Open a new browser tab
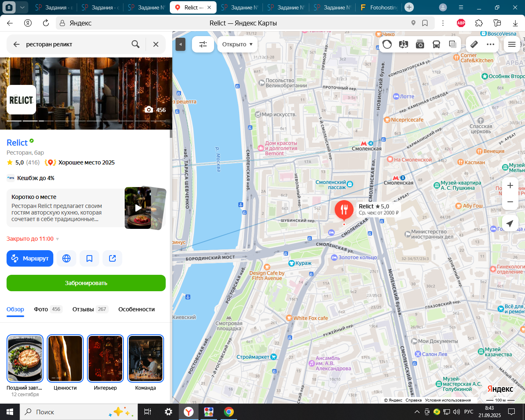The image size is (525, 420). [x=409, y=7]
